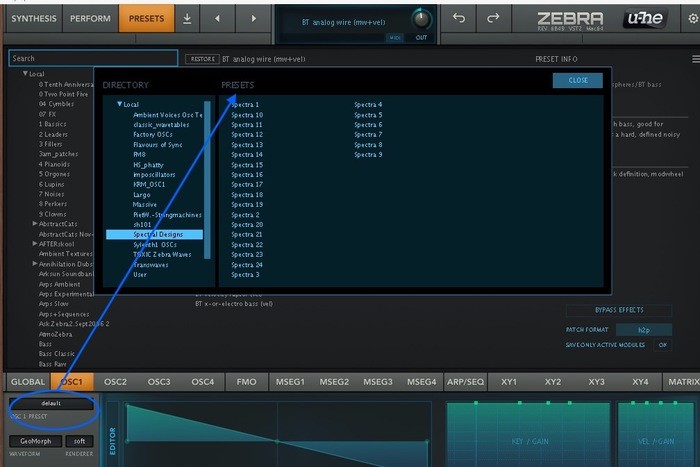Select the Flavours of Sync directory
This screenshot has width=700, height=467.
click(158, 145)
